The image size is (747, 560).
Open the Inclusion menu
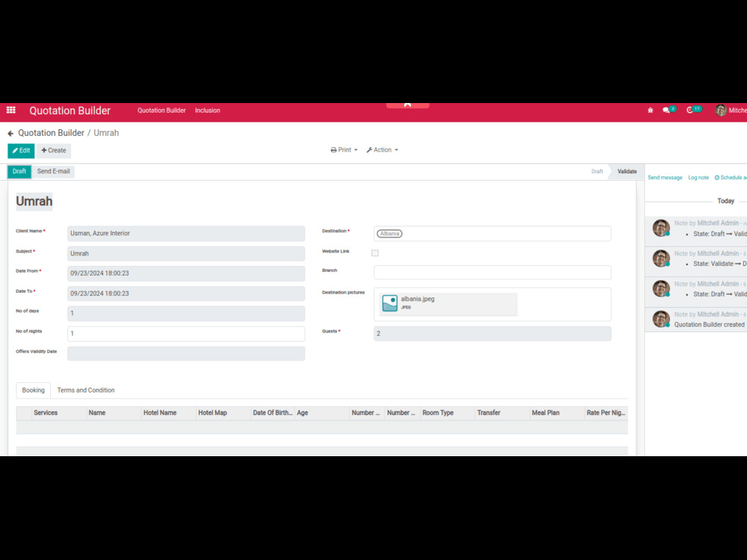207,111
